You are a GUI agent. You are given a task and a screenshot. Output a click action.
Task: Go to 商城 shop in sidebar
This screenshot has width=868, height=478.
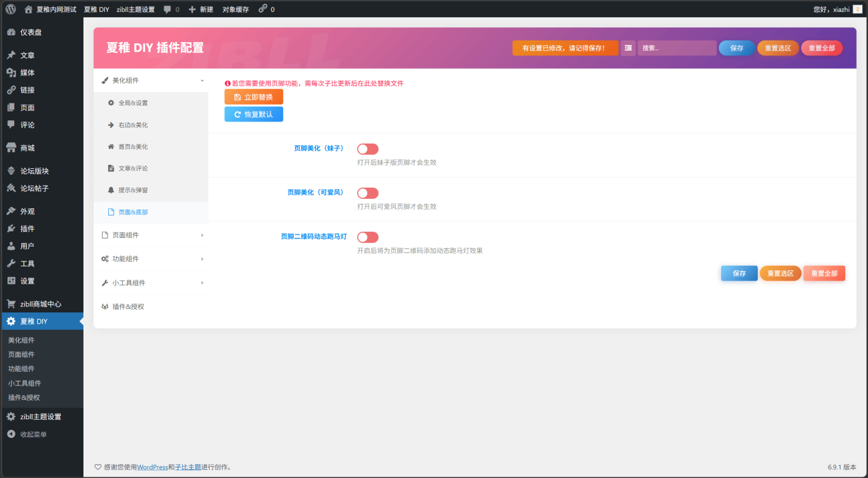click(x=27, y=148)
